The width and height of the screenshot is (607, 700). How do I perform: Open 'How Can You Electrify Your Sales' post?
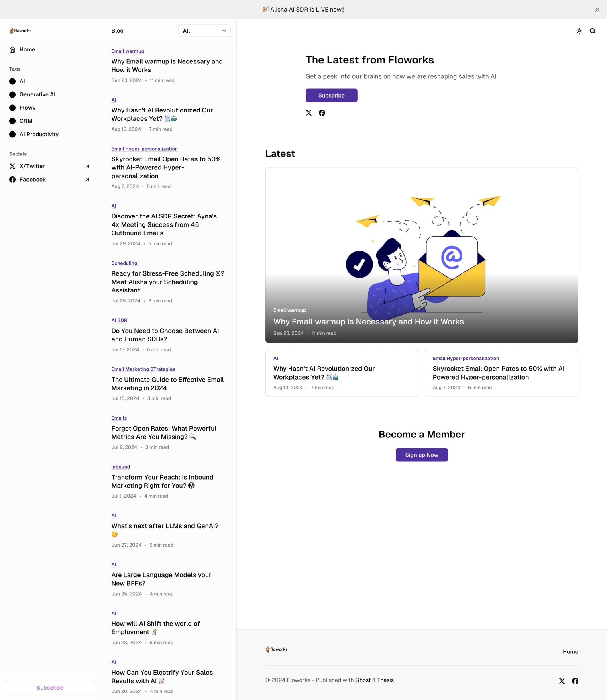pos(162,676)
